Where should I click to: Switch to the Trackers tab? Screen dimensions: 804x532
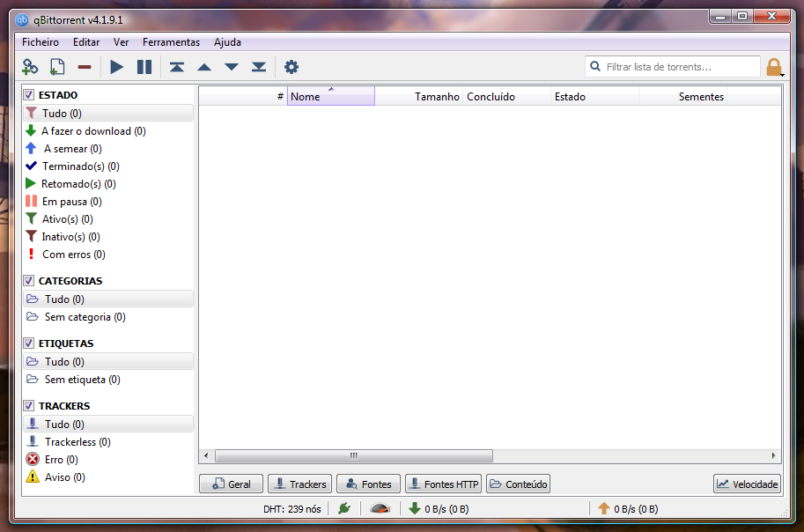pyautogui.click(x=300, y=484)
